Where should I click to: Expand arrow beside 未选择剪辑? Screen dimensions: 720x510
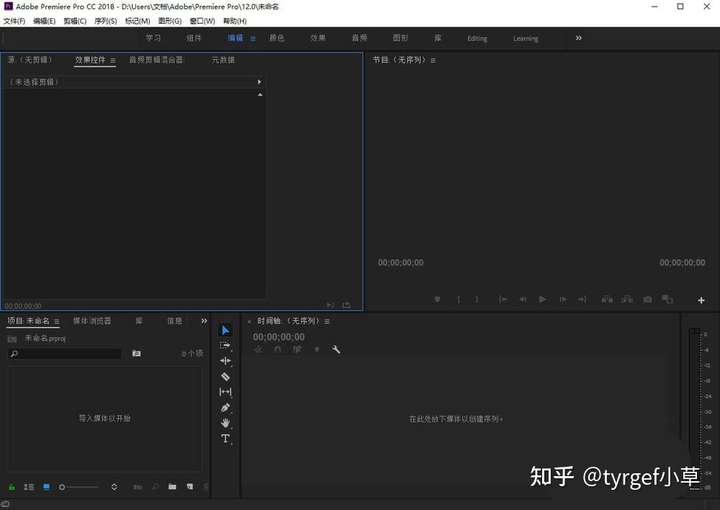tap(259, 82)
